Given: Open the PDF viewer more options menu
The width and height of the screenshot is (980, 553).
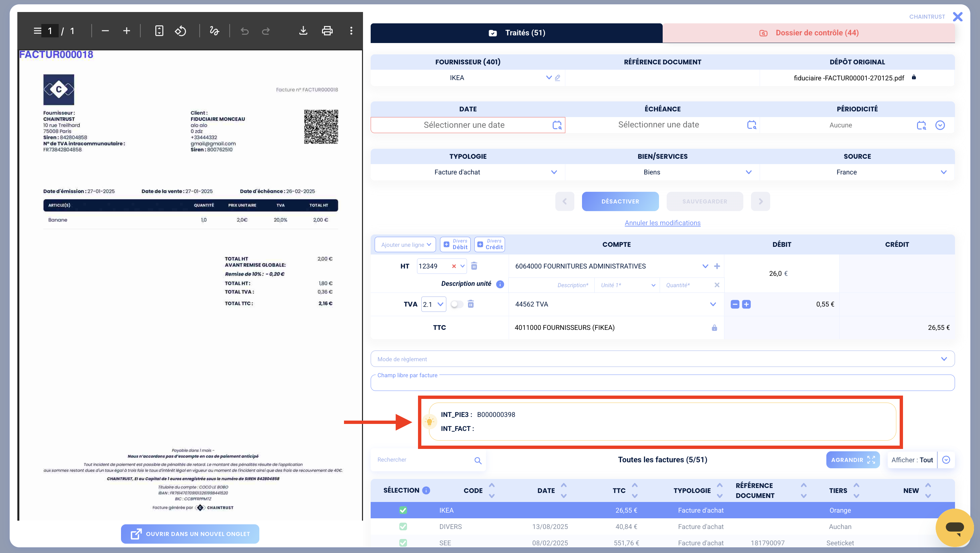Looking at the screenshot, I should [x=351, y=31].
